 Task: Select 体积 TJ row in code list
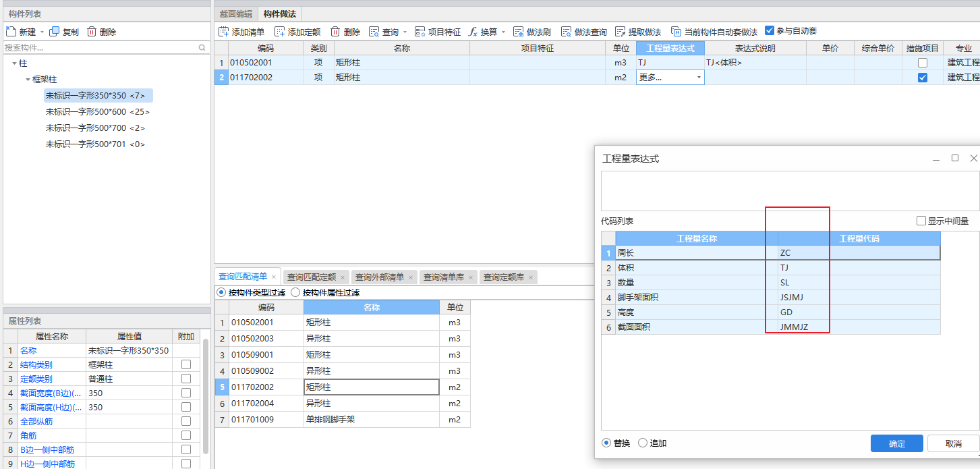tap(771, 268)
